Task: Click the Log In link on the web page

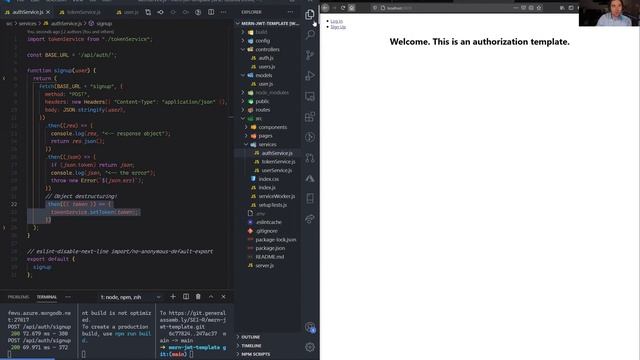Action: click(x=337, y=21)
